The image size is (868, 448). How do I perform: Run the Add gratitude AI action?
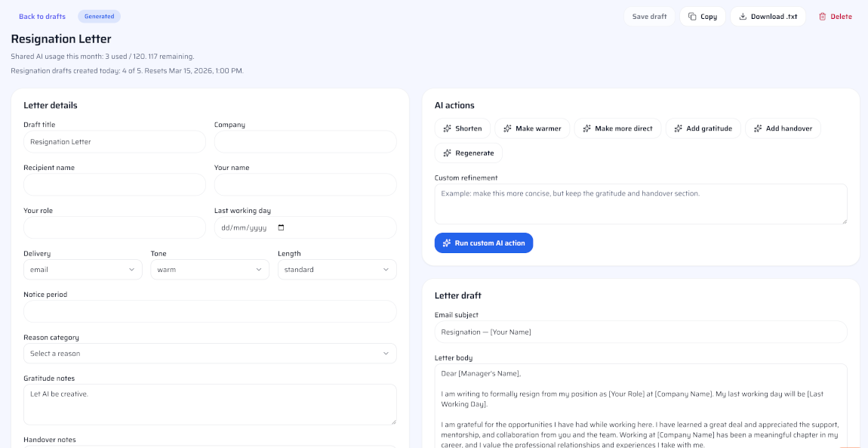pos(703,128)
